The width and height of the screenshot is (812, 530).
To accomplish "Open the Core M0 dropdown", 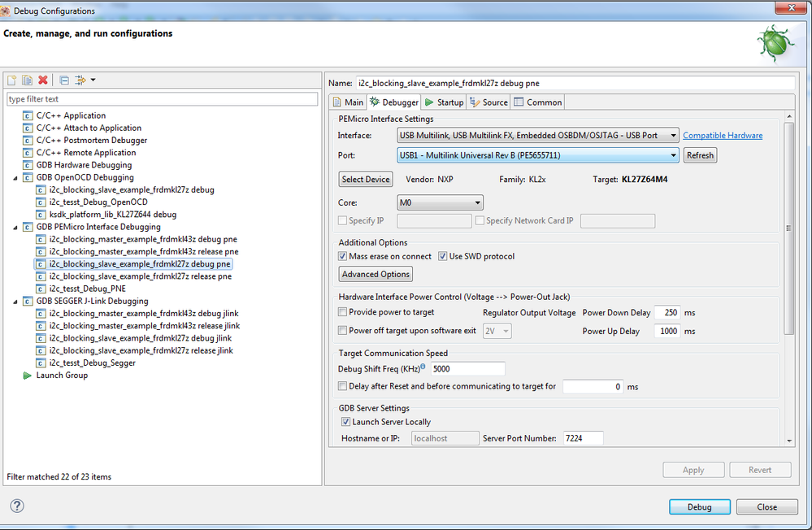I will coord(440,202).
